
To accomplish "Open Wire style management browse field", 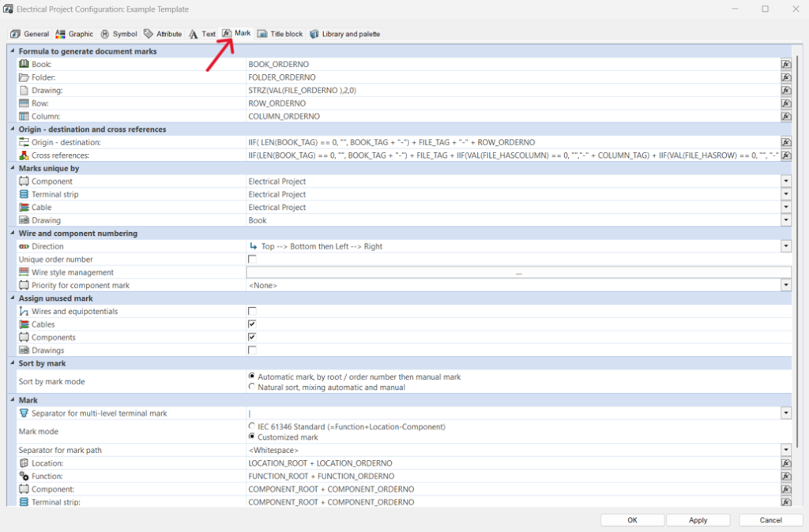I will point(518,272).
